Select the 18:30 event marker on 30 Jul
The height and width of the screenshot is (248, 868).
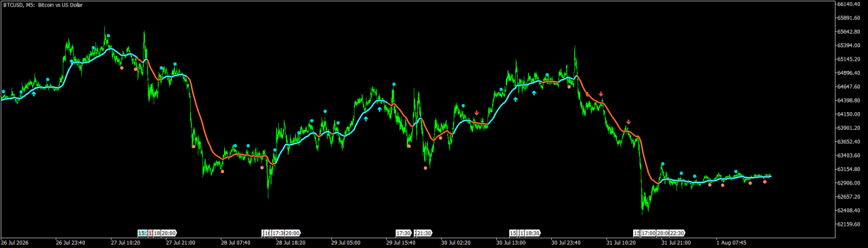point(533,233)
